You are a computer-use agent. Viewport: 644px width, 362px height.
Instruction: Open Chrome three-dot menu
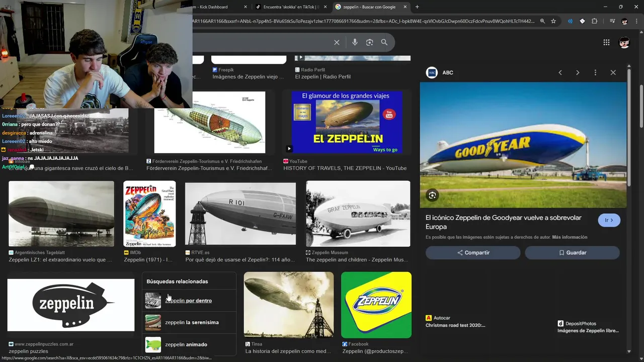tap(636, 21)
